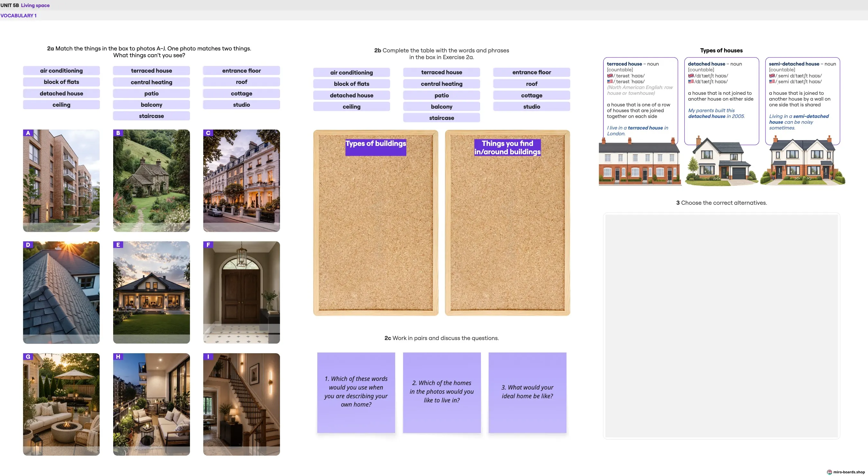The height and width of the screenshot is (476, 868).
Task: Select 'detached house' chip in exercise 2b
Action: point(351,95)
